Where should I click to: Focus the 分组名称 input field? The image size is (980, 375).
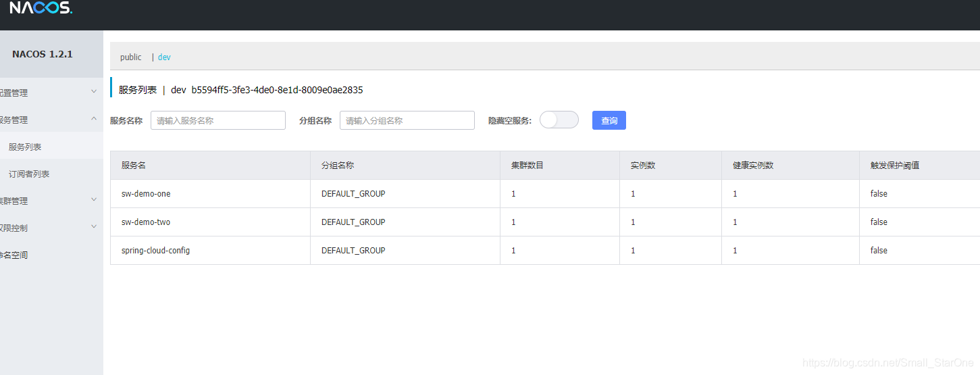click(407, 120)
